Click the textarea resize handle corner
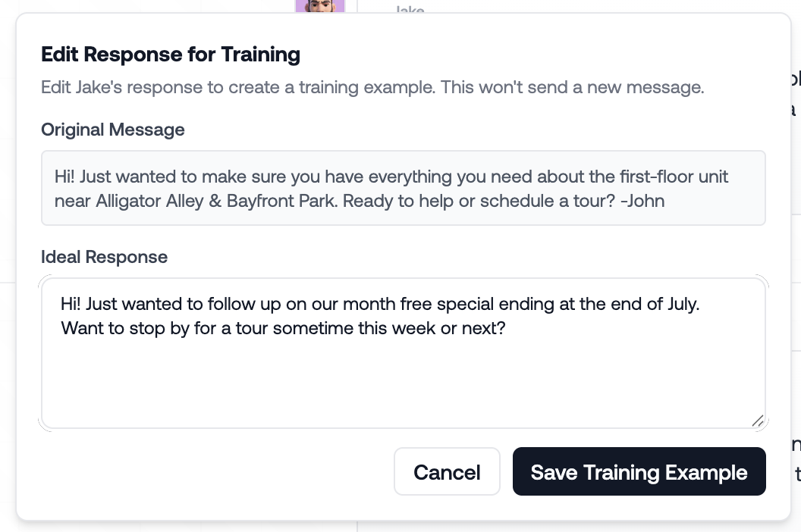 [758, 421]
